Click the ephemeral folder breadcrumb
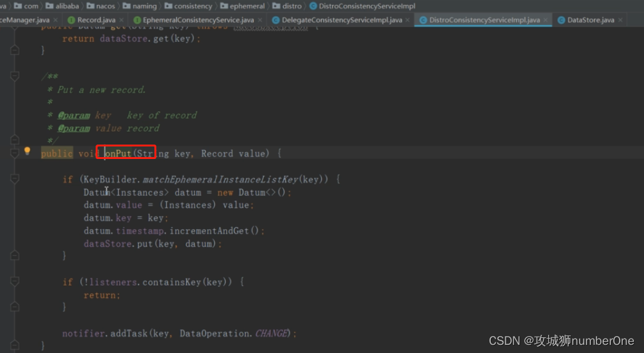 (243, 6)
